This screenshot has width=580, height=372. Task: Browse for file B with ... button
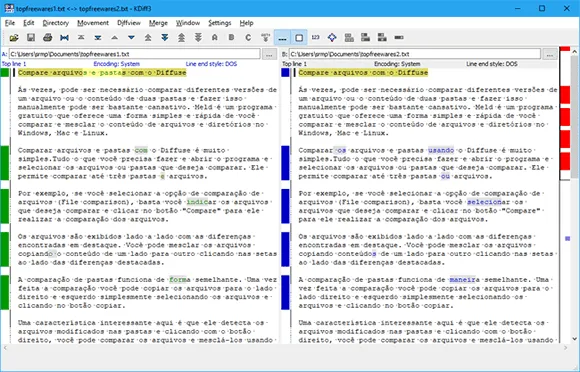(550, 54)
